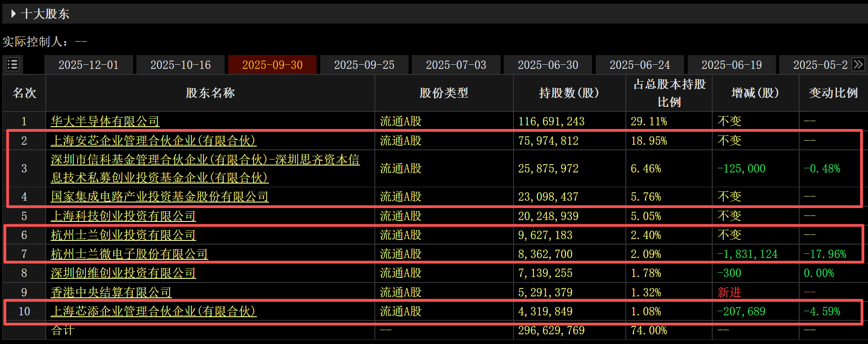Select the 2025-10-16 date tab
Image resolution: width=868 pixels, height=344 pixels.
click(x=180, y=65)
